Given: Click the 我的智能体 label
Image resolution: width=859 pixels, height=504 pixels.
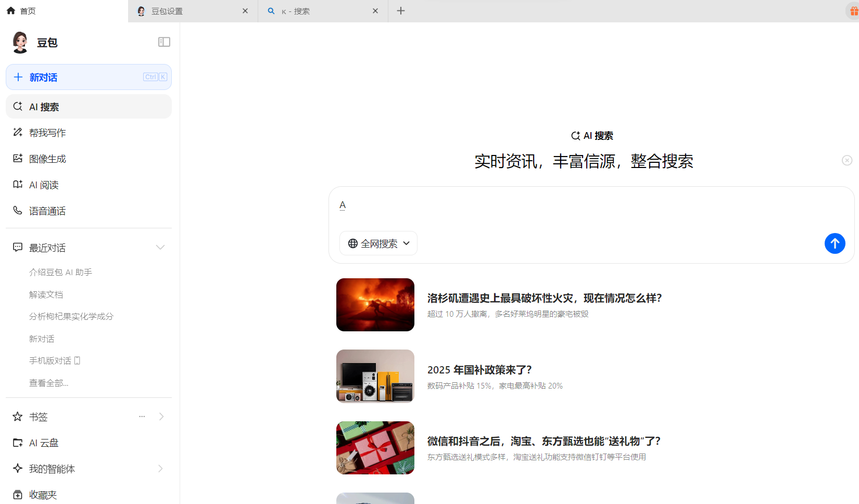Looking at the screenshot, I should tap(52, 469).
